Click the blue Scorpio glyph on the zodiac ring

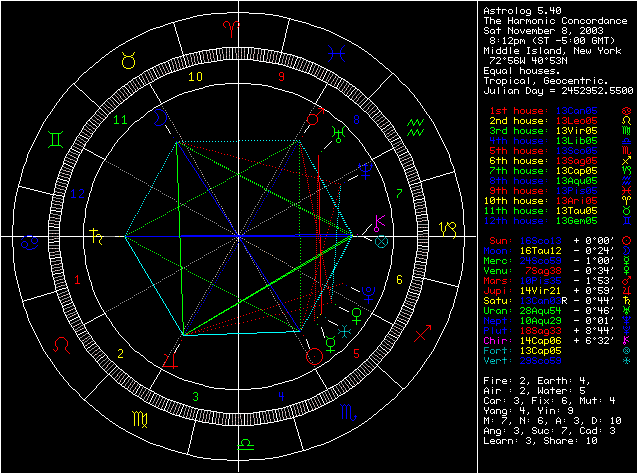coord(348,413)
